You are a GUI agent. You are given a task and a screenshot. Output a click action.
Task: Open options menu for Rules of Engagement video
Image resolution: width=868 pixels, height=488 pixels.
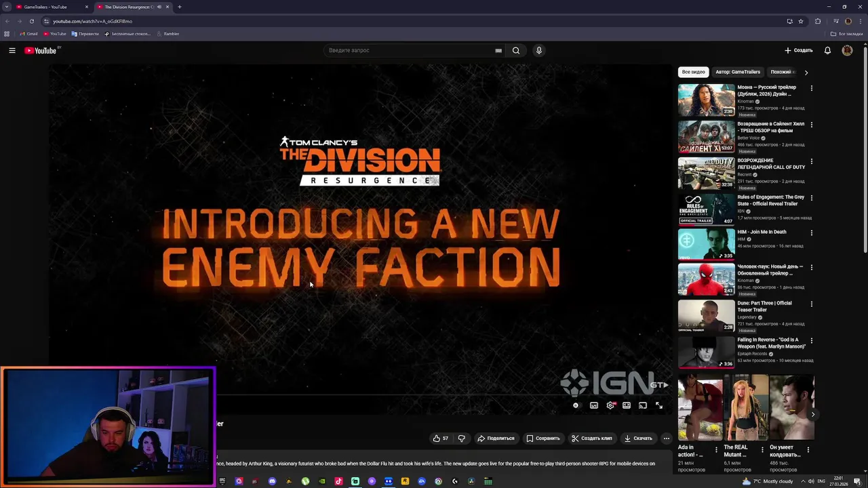tap(811, 198)
